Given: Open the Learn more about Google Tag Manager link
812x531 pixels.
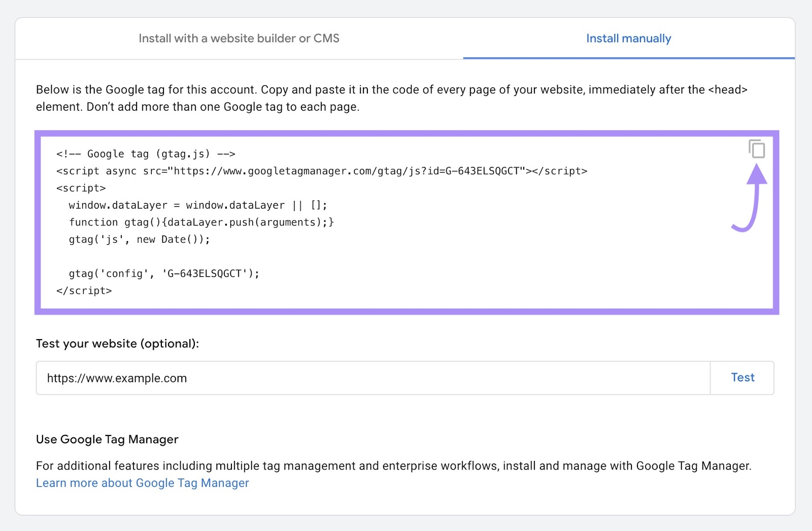Looking at the screenshot, I should point(142,483).
